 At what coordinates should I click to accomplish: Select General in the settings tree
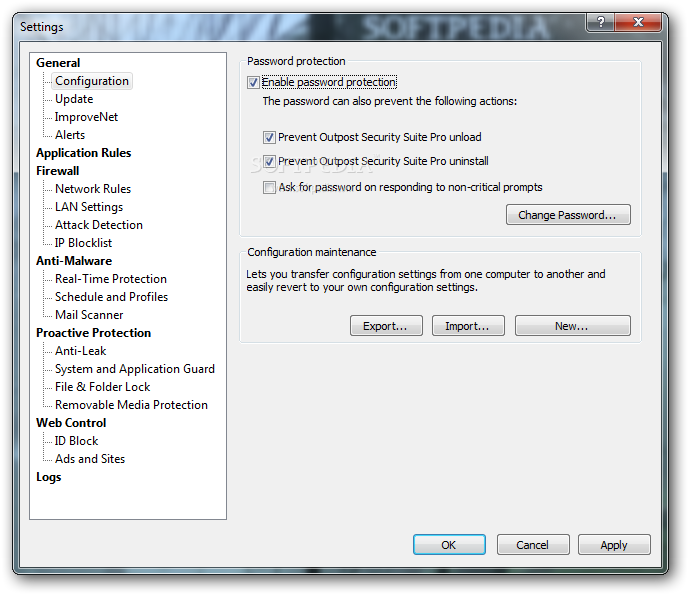click(x=58, y=63)
